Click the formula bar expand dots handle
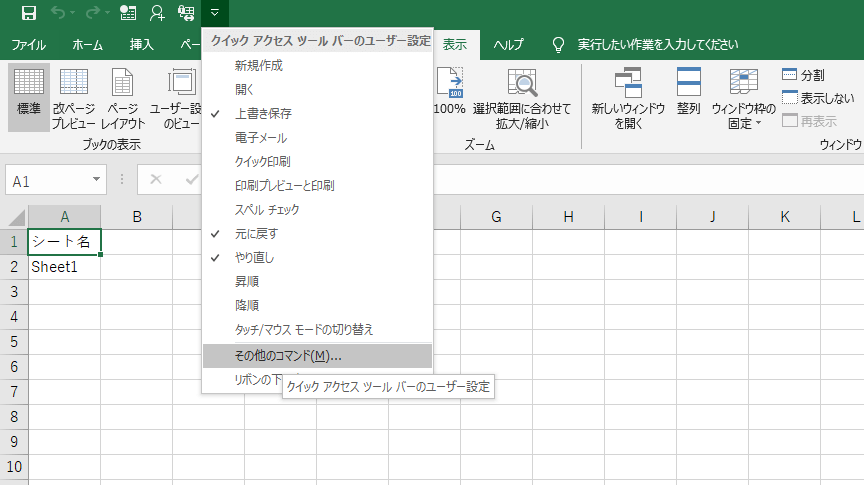 click(122, 180)
